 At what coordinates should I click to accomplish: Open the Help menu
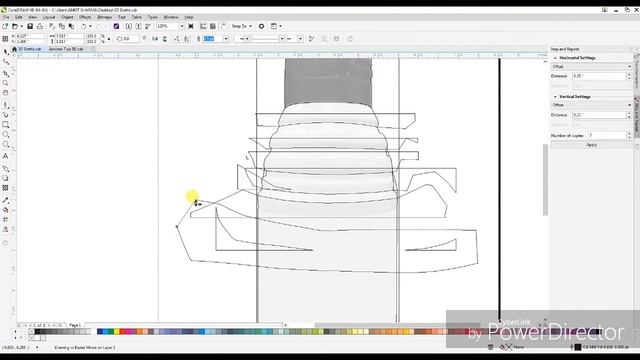tap(189, 17)
